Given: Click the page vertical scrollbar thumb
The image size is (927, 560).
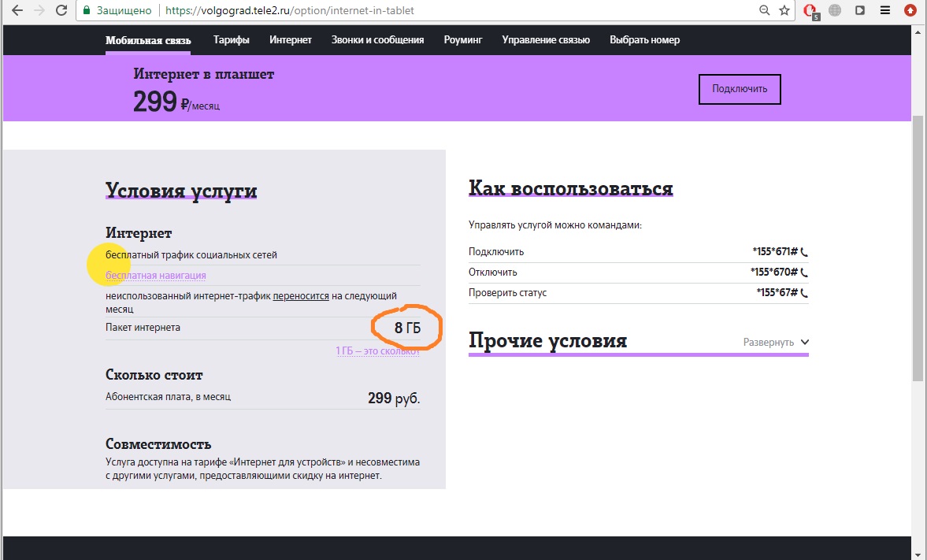Looking at the screenshot, I should pyautogui.click(x=918, y=248).
